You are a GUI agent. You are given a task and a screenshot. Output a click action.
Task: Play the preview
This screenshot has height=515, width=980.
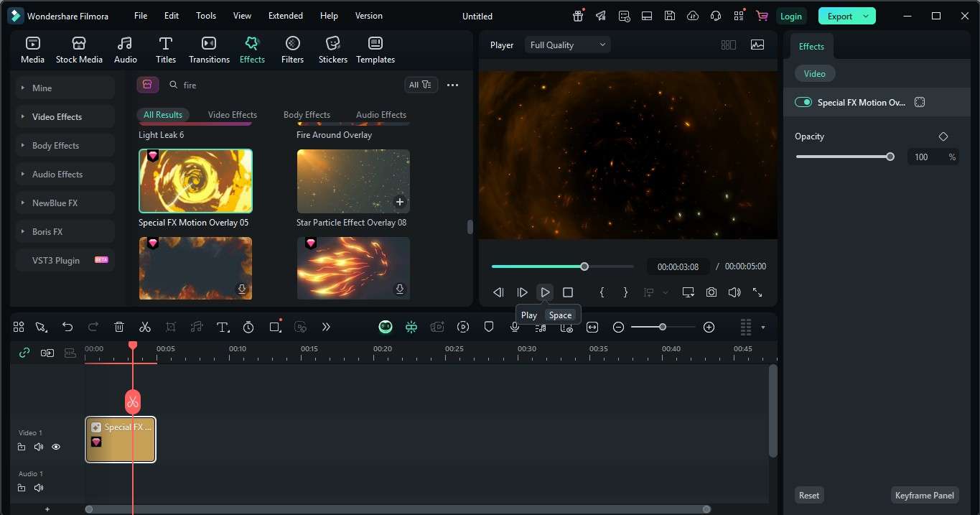pyautogui.click(x=545, y=292)
